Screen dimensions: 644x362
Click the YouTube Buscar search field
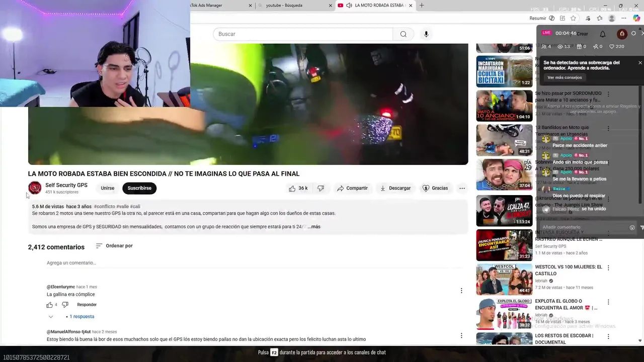(x=303, y=34)
